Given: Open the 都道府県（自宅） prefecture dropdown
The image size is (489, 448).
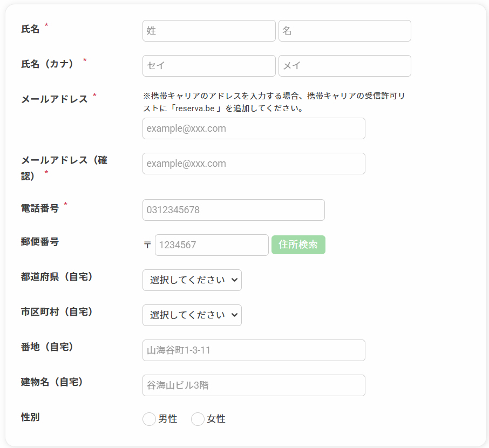Looking at the screenshot, I should (192, 280).
